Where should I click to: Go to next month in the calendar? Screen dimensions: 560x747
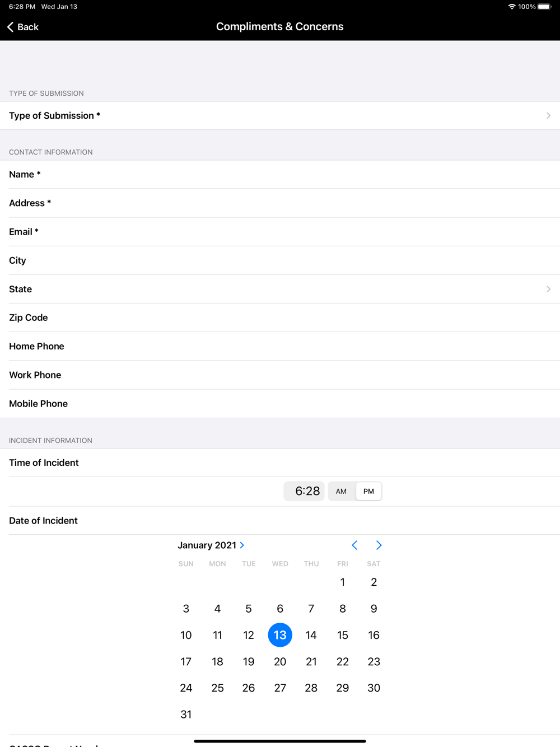click(x=379, y=545)
